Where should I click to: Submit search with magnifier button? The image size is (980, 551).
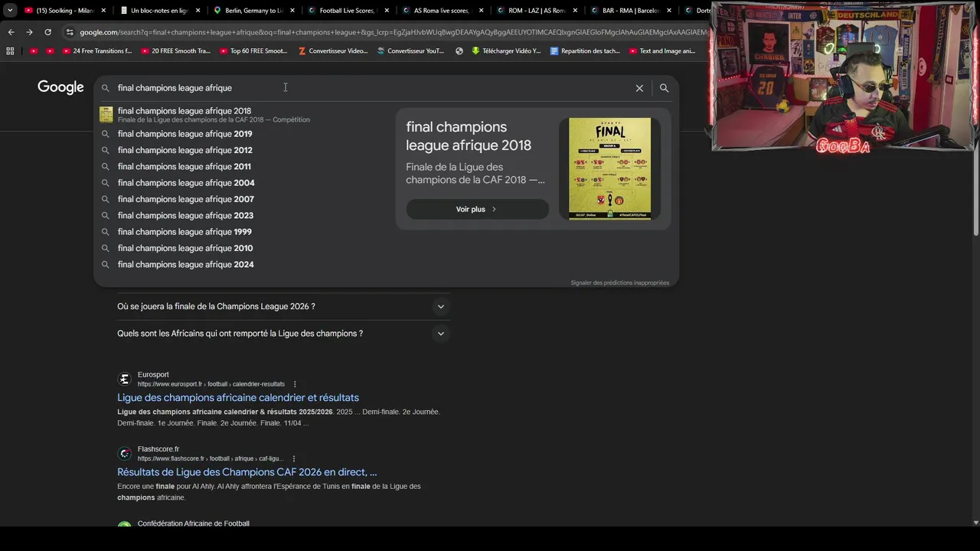(664, 88)
